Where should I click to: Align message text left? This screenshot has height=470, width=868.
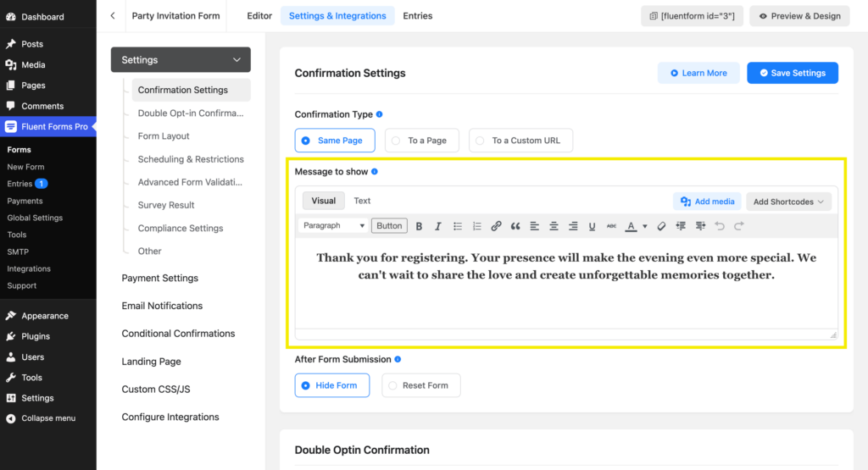pyautogui.click(x=534, y=226)
